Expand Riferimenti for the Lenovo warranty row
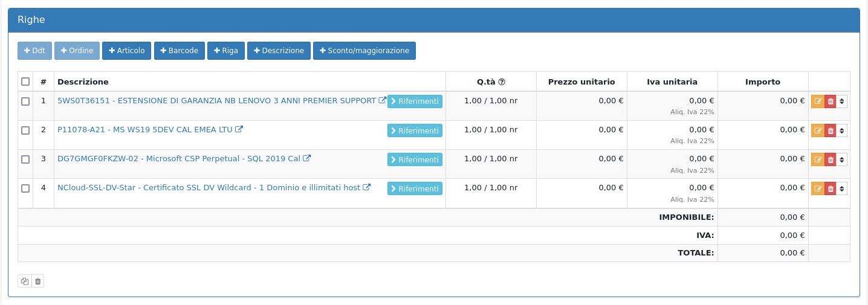 tap(415, 101)
